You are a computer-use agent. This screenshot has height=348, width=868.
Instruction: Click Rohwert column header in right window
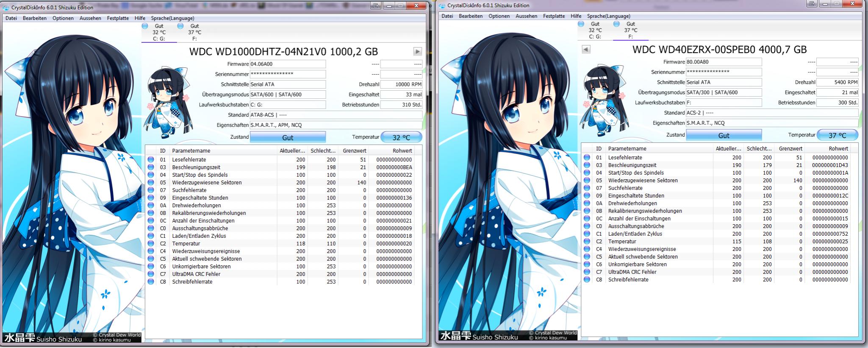[x=829, y=148]
